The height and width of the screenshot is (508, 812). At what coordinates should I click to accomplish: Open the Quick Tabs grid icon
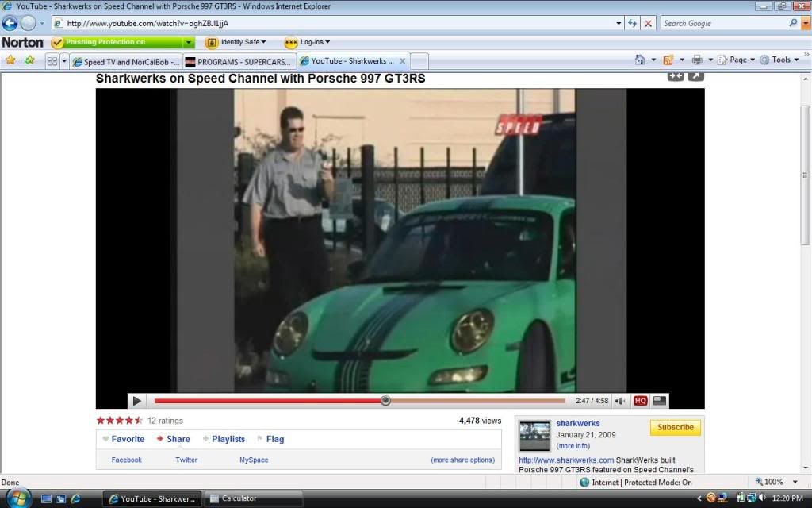point(52,61)
